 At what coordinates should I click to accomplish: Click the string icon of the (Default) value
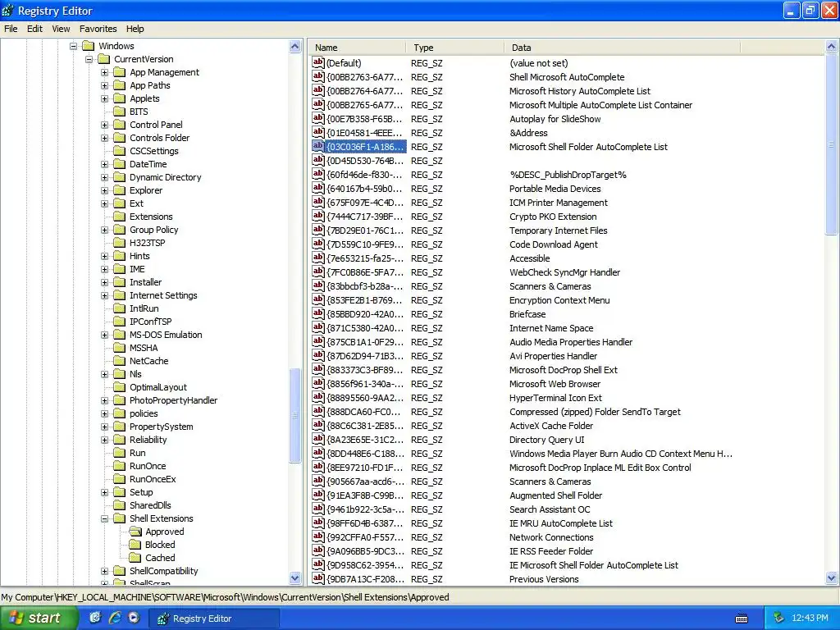coord(318,62)
